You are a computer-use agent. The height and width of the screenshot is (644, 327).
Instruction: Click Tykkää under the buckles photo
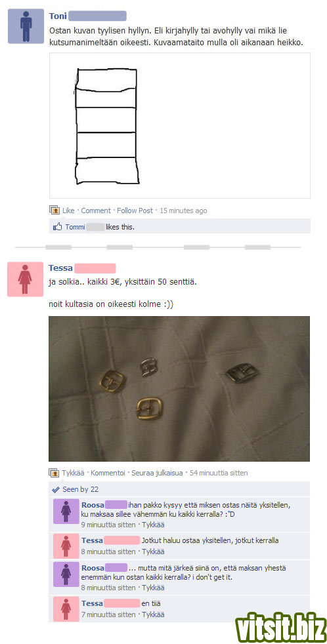pos(73,473)
